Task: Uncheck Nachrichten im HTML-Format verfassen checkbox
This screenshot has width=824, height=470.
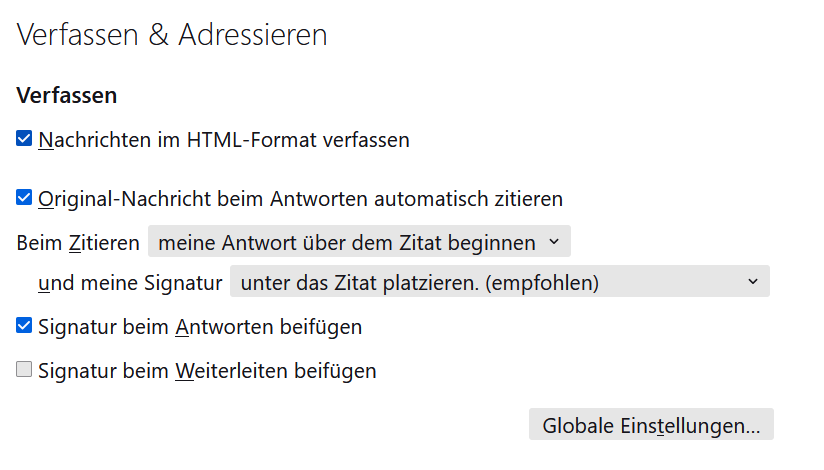Action: (x=24, y=139)
